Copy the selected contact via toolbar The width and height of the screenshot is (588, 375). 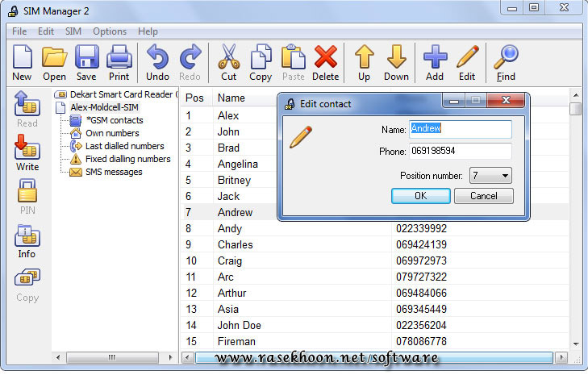coord(261,62)
